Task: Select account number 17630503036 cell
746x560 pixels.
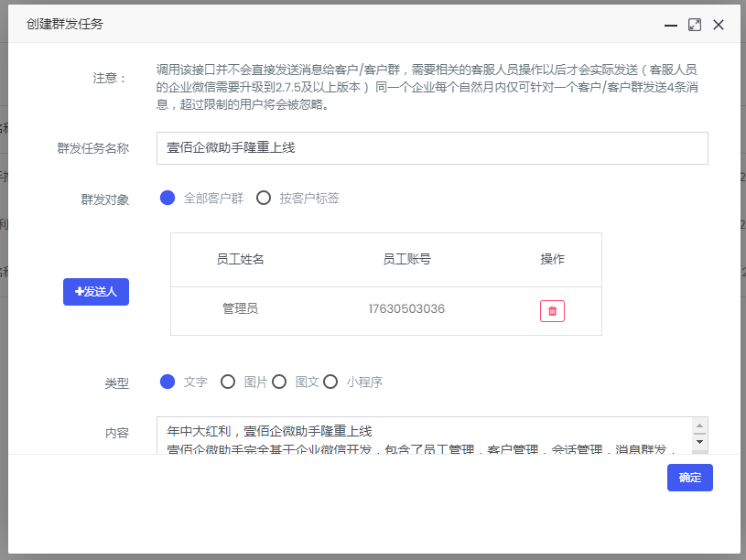Action: tap(406, 309)
